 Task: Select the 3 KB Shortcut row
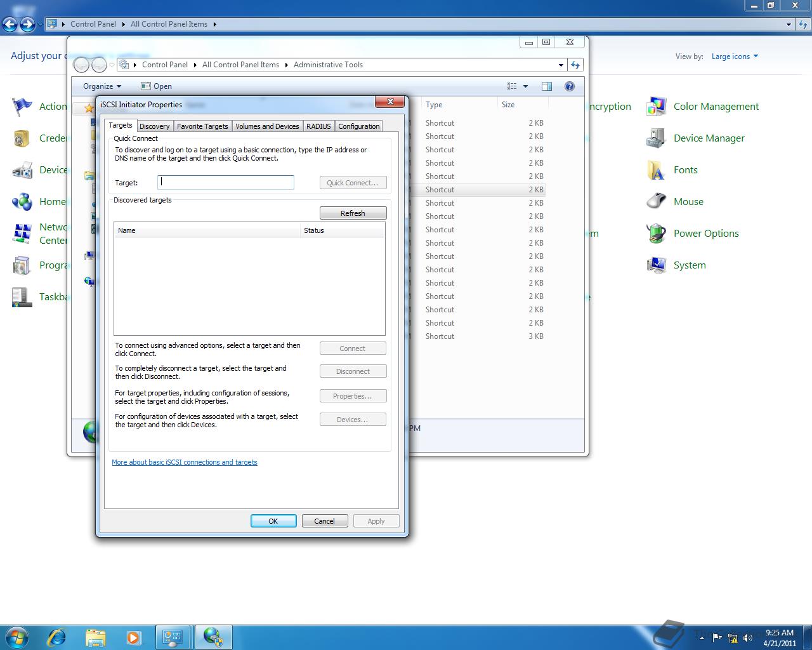[477, 336]
